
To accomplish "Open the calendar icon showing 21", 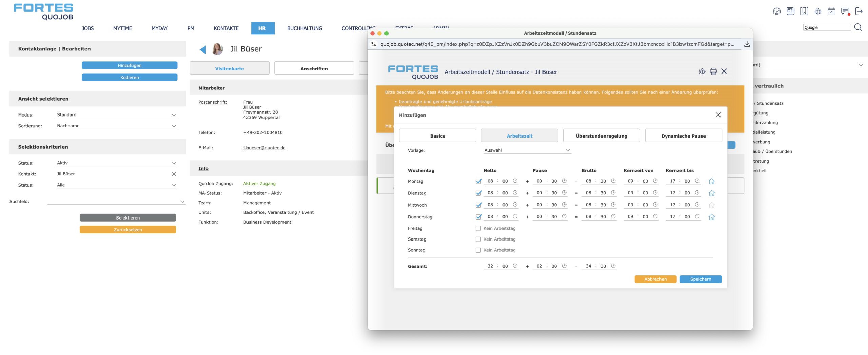I will (x=831, y=11).
